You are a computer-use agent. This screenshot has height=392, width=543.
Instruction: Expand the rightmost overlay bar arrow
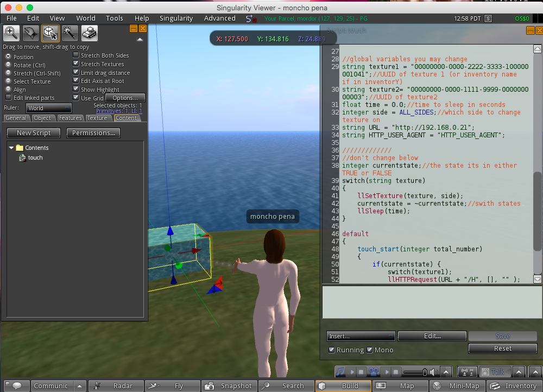[535, 372]
